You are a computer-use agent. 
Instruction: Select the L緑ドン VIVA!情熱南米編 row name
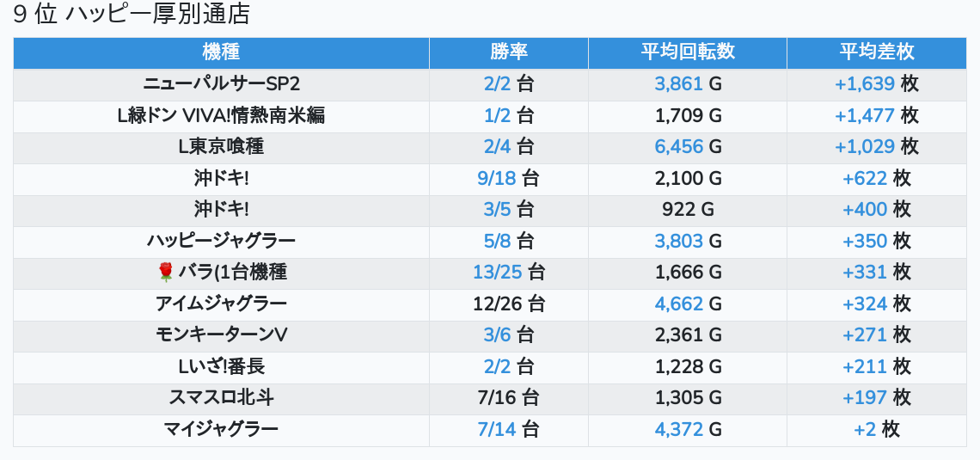pos(221,115)
